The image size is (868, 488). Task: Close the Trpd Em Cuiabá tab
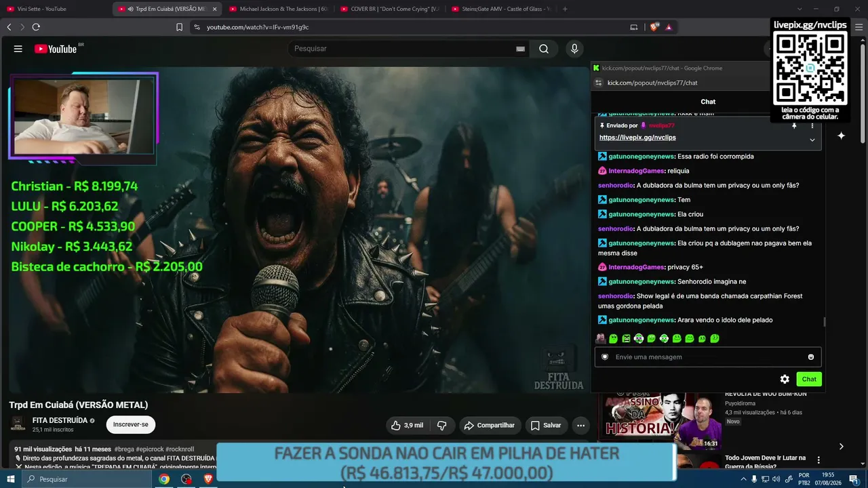215,9
